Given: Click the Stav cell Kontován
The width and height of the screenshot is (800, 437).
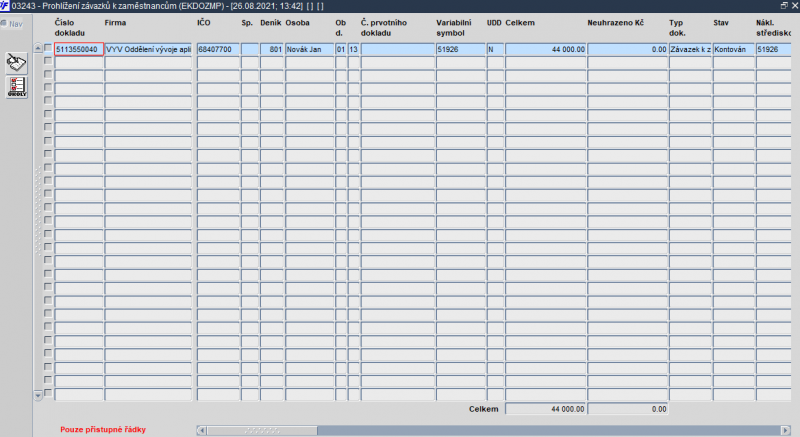Looking at the screenshot, I should click(734, 49).
